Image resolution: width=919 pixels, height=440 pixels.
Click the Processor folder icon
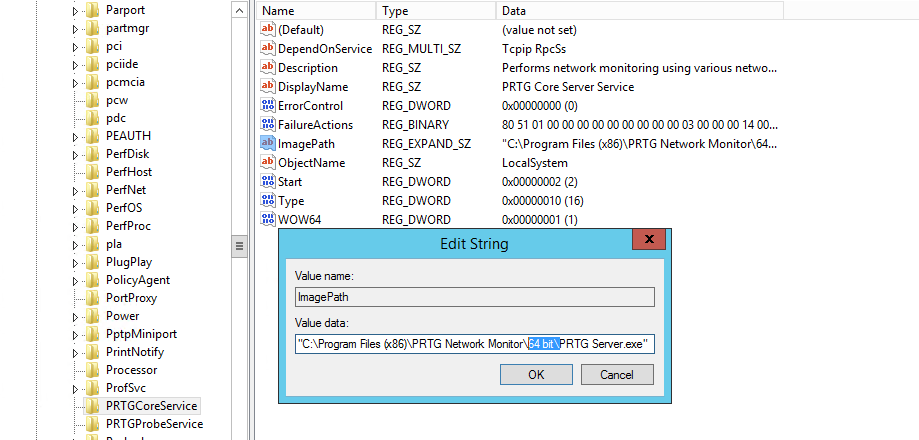coord(92,370)
